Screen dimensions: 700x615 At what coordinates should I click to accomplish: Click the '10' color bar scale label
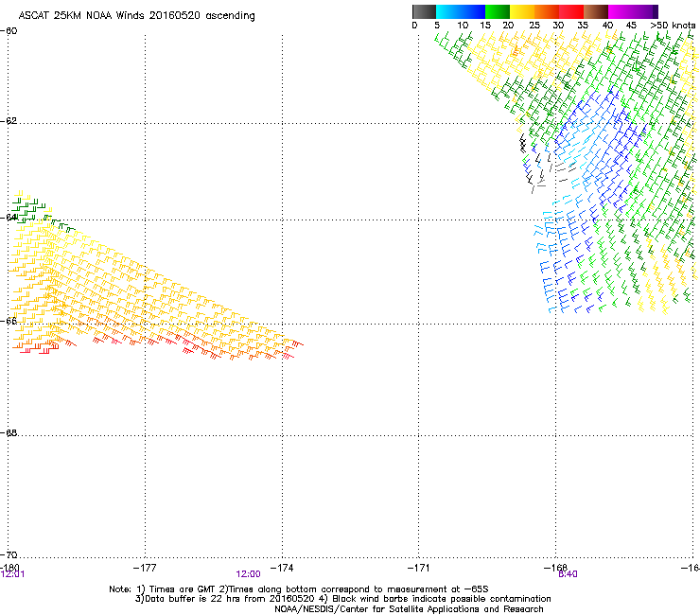[463, 26]
